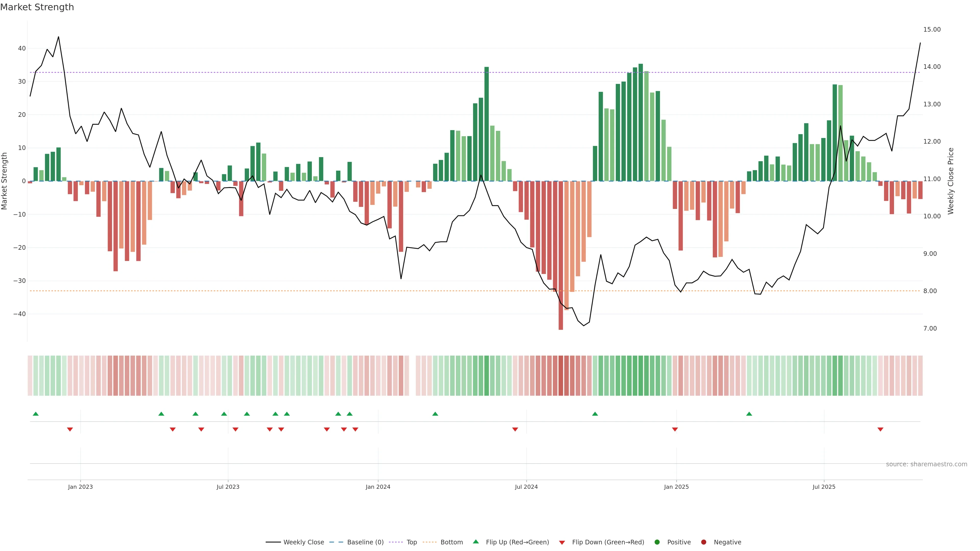Click Flip Up green triangle legend icon

pos(475,542)
